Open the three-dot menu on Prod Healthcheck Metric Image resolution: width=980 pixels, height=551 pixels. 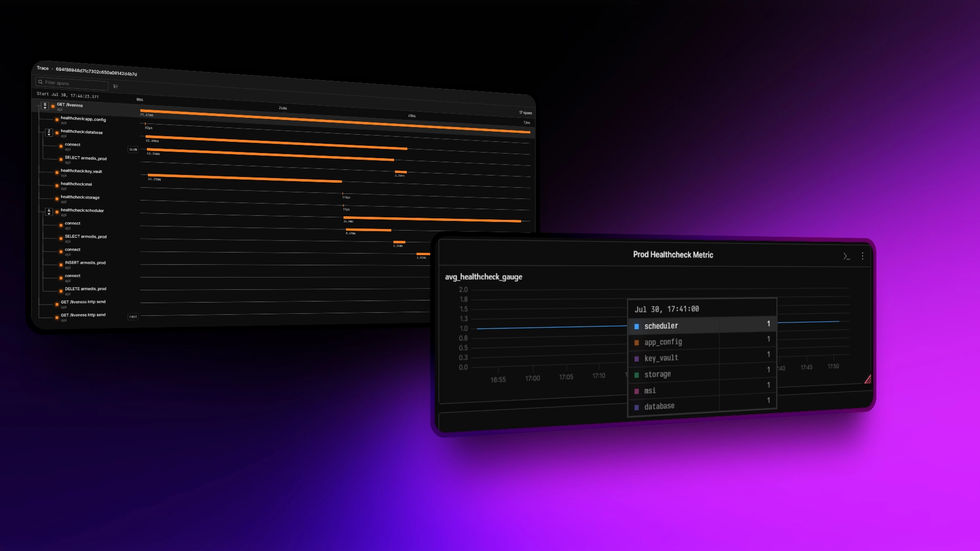coord(863,256)
